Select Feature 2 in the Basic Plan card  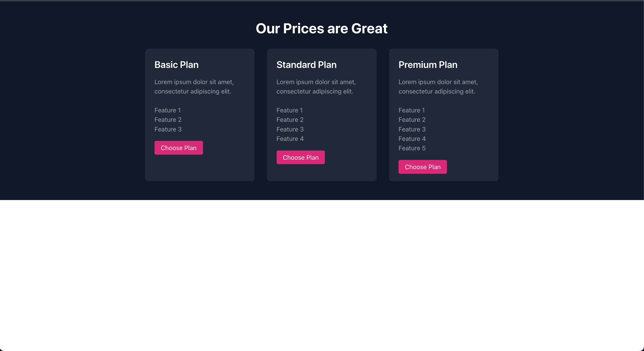click(x=168, y=120)
